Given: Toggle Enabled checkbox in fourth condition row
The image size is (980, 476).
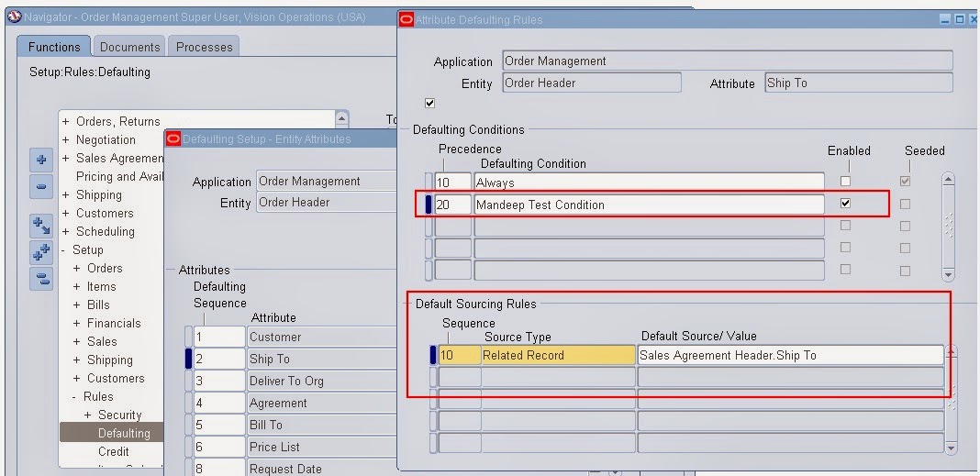Looking at the screenshot, I should [x=846, y=248].
